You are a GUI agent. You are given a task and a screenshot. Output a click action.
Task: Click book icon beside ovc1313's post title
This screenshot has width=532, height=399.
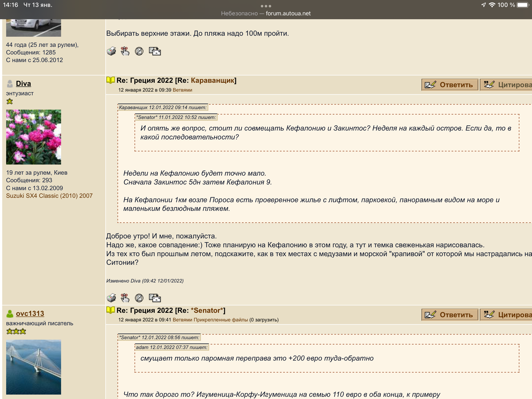111,310
